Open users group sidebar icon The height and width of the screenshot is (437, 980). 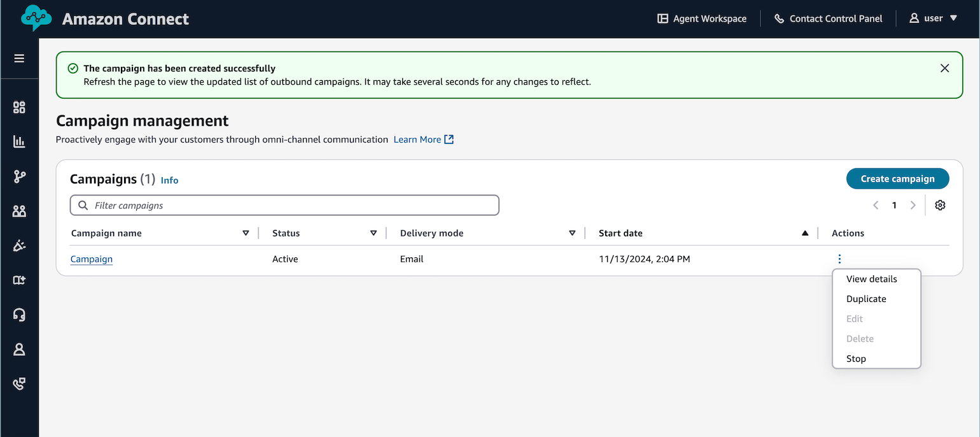point(19,211)
